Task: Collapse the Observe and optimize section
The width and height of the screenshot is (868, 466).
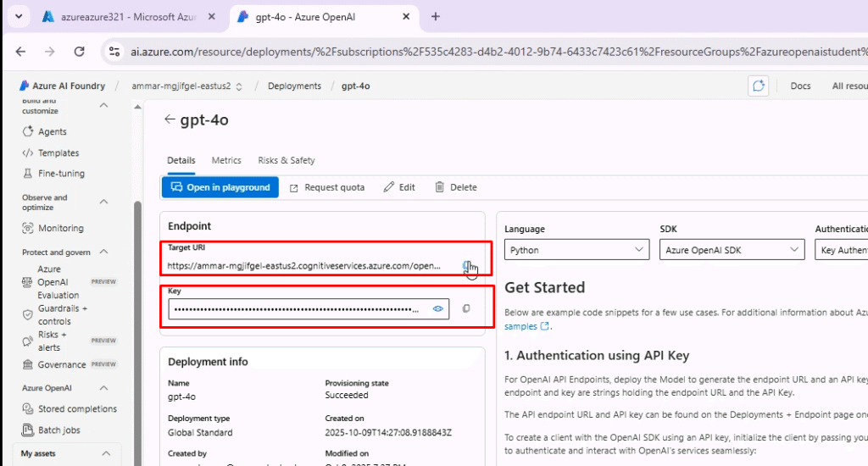Action: click(103, 202)
